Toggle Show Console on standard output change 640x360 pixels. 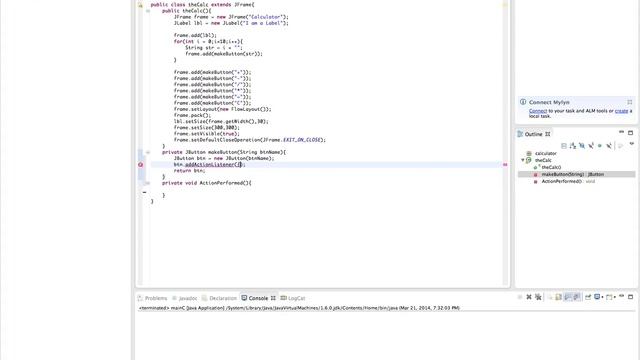[567, 297]
